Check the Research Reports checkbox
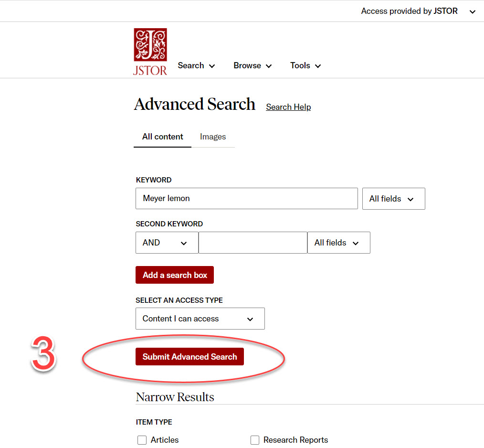484x448 pixels. pyautogui.click(x=255, y=440)
